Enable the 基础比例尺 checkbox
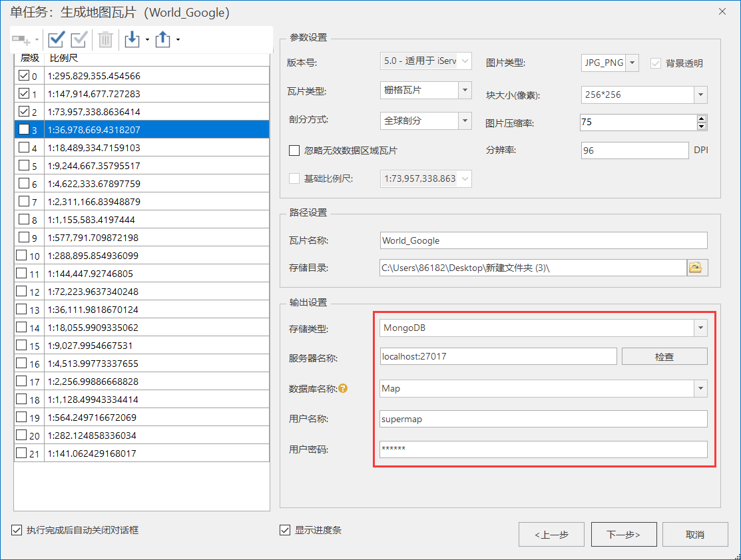 click(294, 178)
